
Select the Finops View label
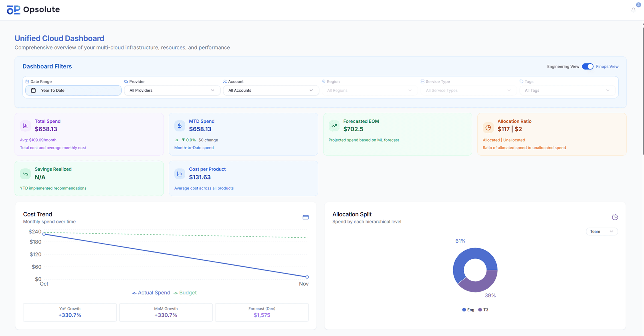tap(607, 66)
